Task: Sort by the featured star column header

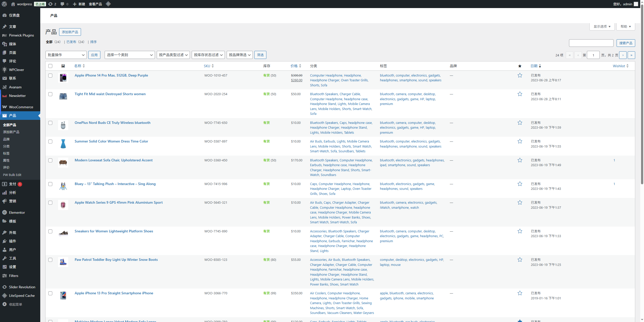Action: (520, 66)
